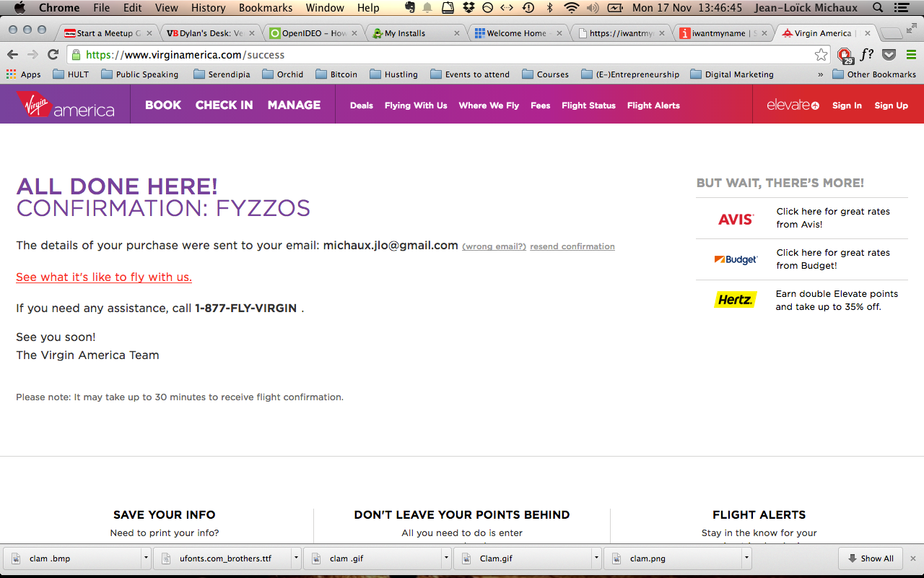The width and height of the screenshot is (924, 578).
Task: Click the browser forward arrow
Action: (x=32, y=55)
